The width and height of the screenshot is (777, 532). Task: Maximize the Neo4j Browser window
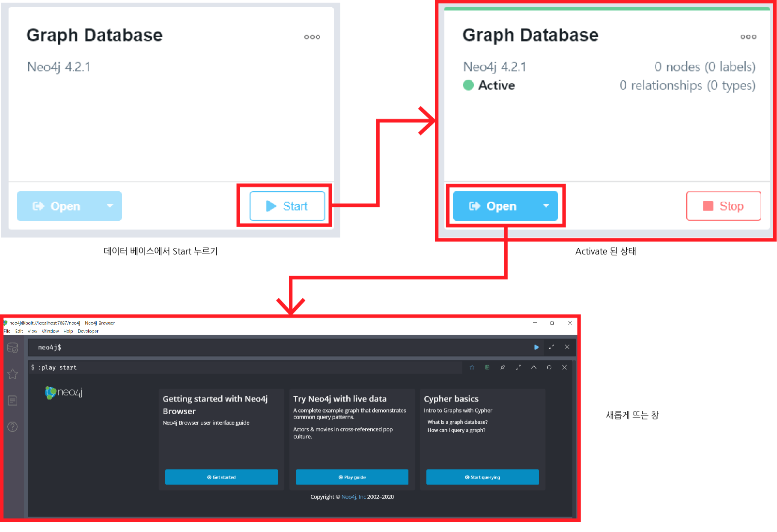(x=552, y=323)
